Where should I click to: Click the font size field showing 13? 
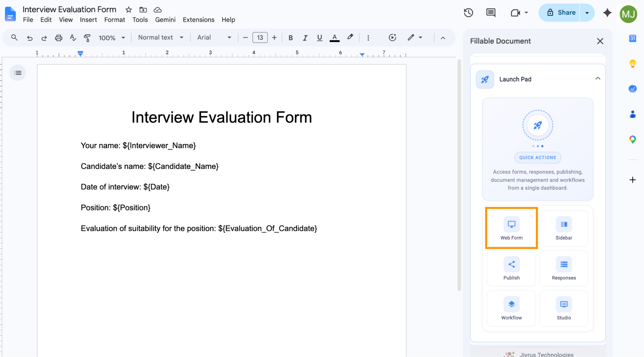(x=260, y=38)
